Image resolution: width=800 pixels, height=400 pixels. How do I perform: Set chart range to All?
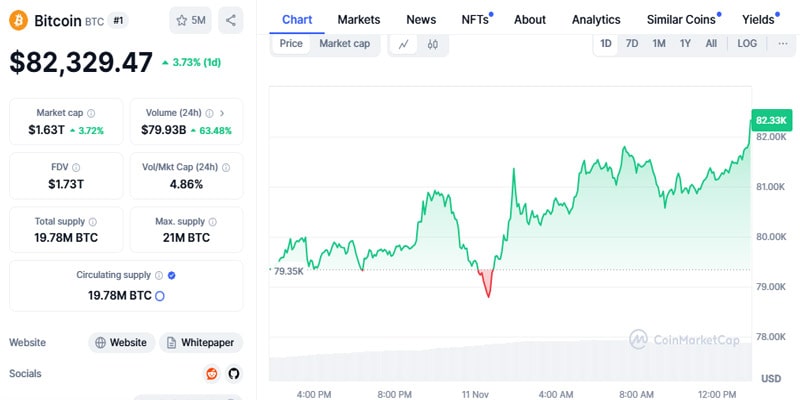tap(711, 44)
